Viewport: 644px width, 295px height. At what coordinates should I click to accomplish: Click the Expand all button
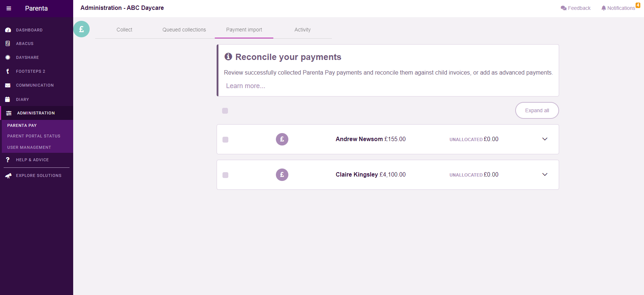537,110
